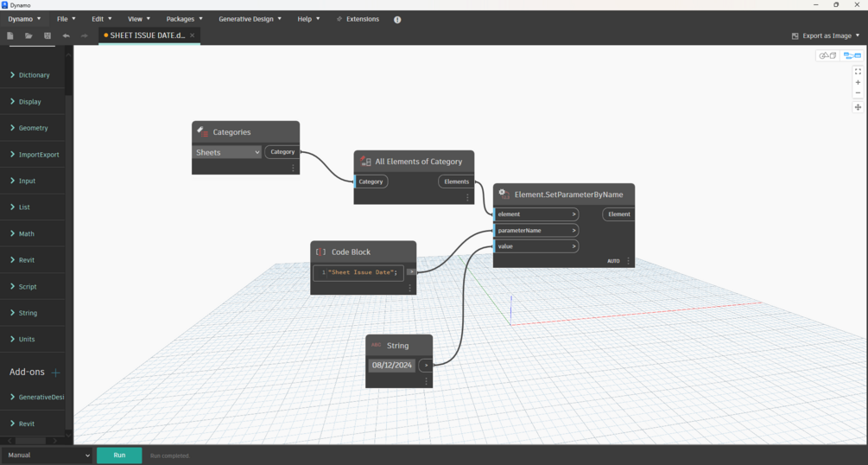Close the SHEET ISSUE DATE tab

point(192,35)
